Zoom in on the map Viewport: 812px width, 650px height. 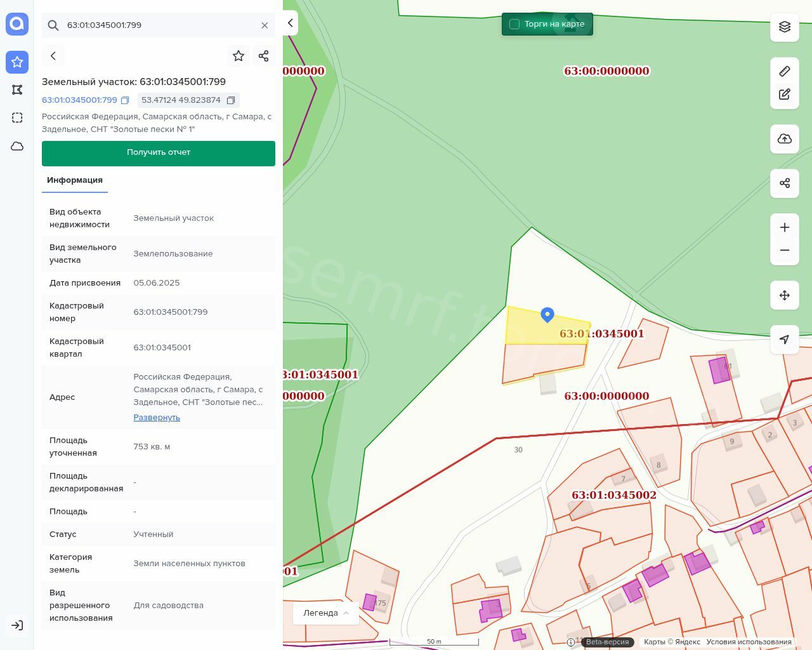(785, 228)
